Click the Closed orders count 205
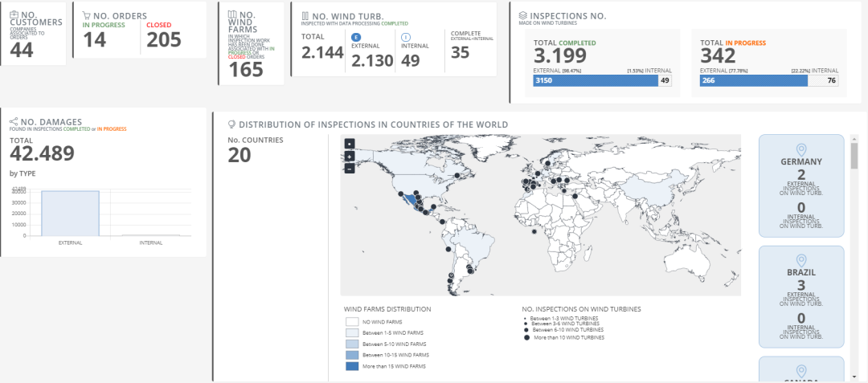Image resolution: width=868 pixels, height=383 pixels. 164,40
